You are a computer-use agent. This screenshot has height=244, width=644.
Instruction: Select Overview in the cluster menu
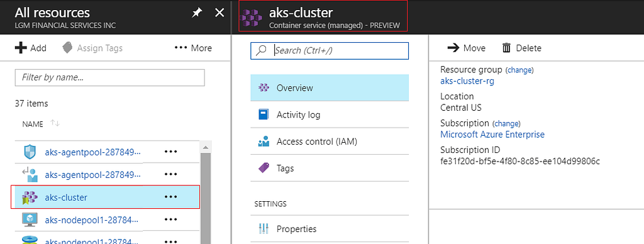pos(330,87)
